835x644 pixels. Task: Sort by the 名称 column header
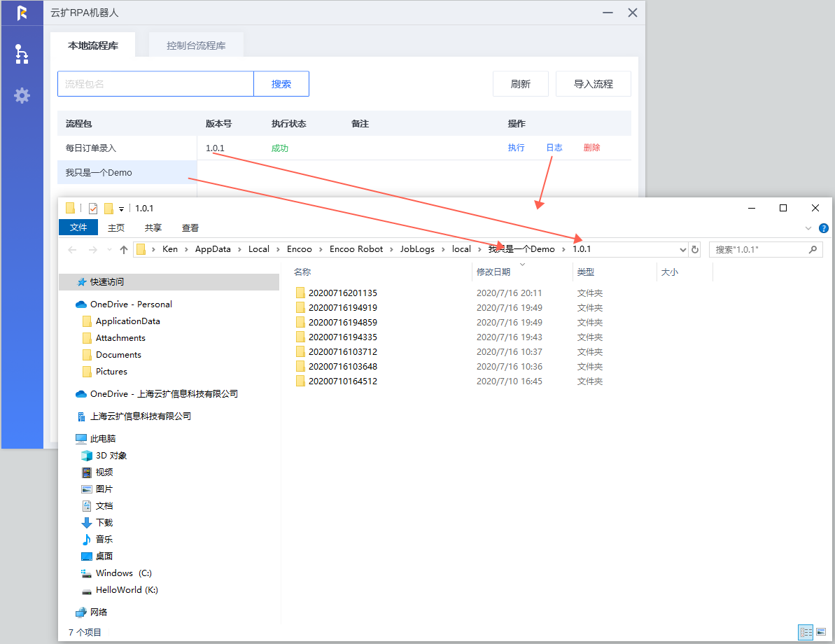point(302,272)
